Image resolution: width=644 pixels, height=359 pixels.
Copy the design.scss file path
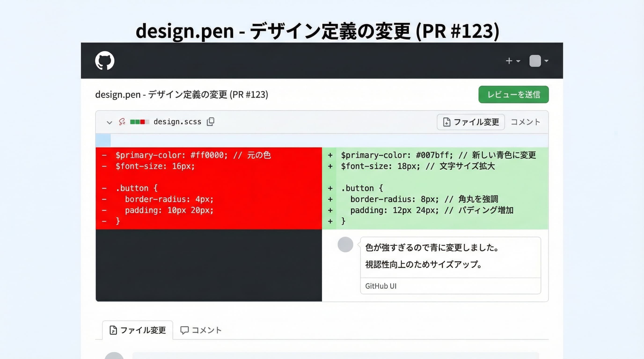(x=211, y=122)
